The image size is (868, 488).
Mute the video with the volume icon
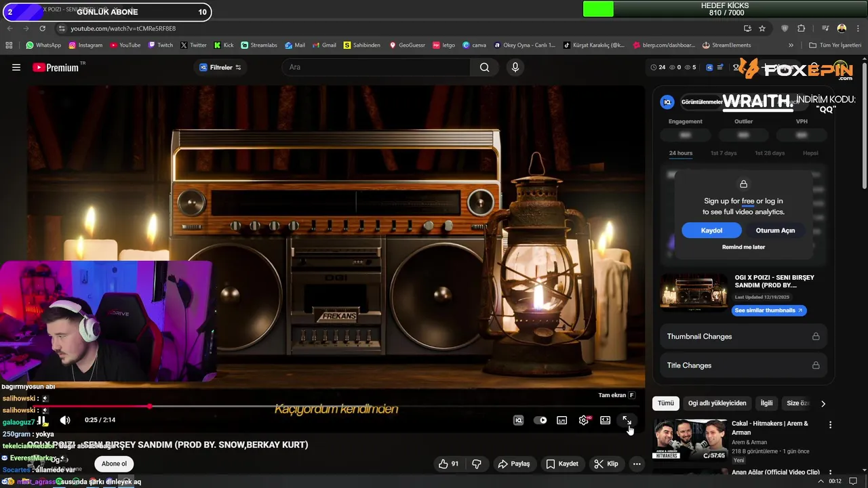tap(65, 420)
